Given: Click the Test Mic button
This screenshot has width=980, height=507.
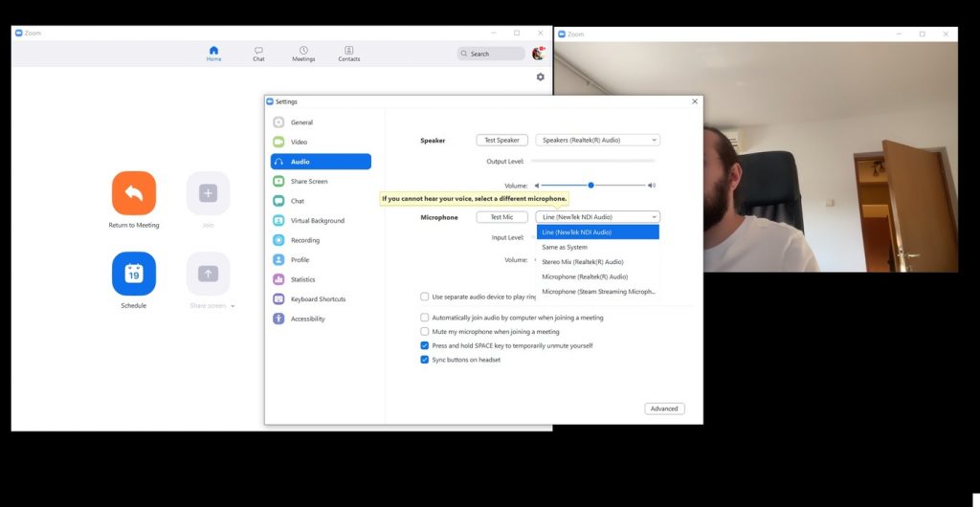Looking at the screenshot, I should click(x=501, y=217).
